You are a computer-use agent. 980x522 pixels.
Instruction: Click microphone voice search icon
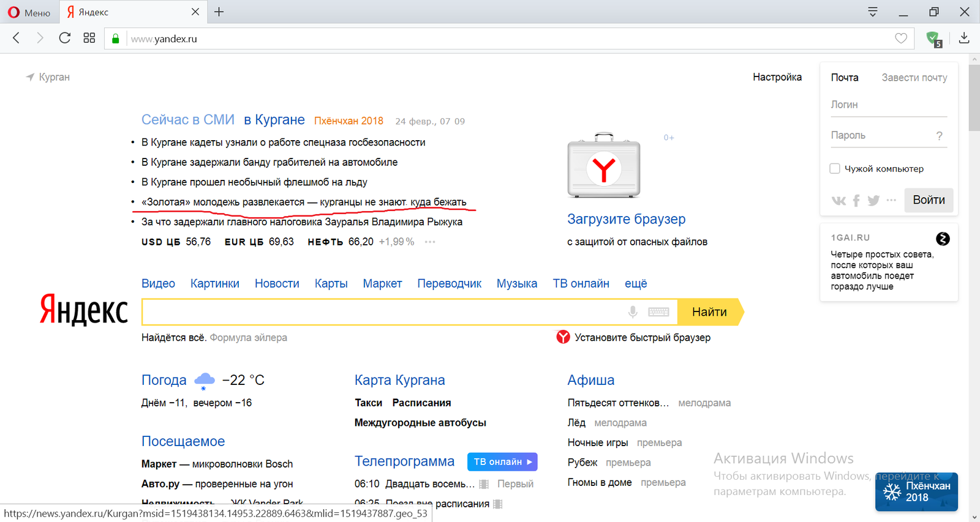(633, 312)
